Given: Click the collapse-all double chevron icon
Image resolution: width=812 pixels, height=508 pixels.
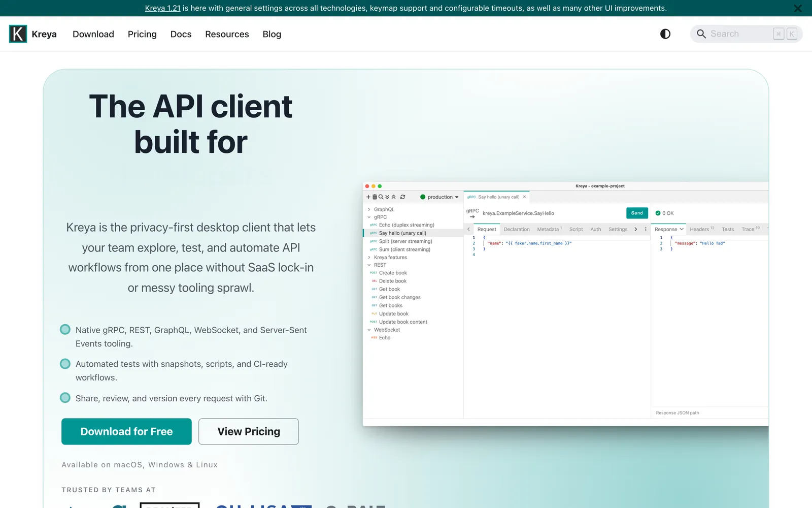Looking at the screenshot, I should click(x=393, y=197).
